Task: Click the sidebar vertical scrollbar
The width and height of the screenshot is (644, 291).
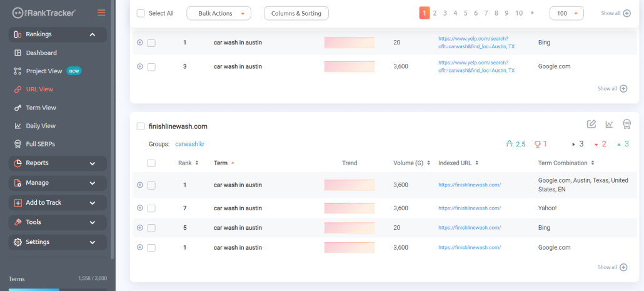Action: coord(113,130)
